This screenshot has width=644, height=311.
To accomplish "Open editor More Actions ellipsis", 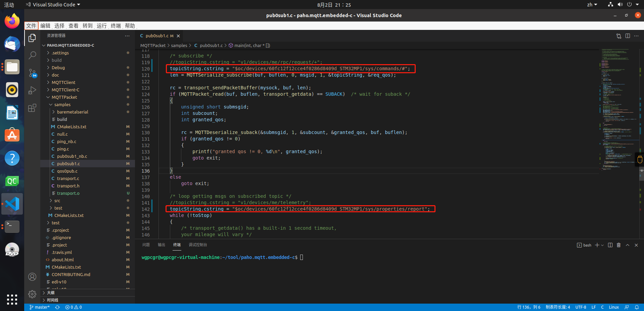I will [x=636, y=36].
